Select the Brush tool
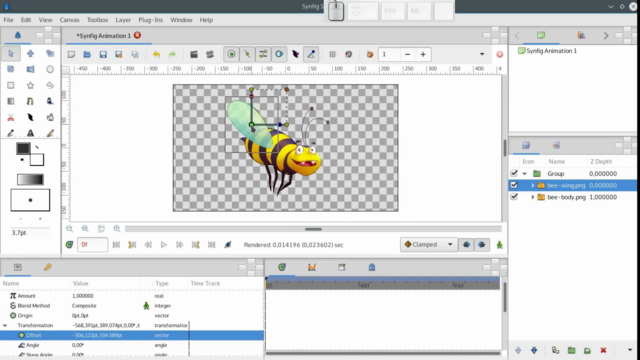 point(50,133)
